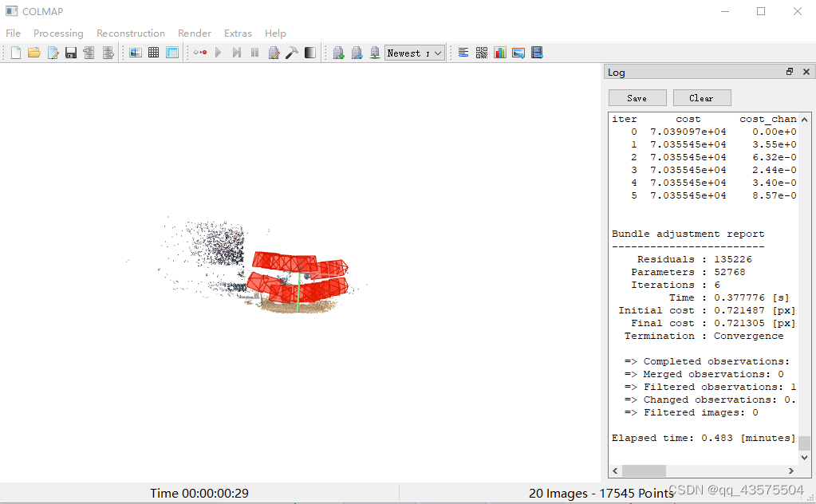
Task: Click the Reconstruct next image step icon
Action: point(237,53)
